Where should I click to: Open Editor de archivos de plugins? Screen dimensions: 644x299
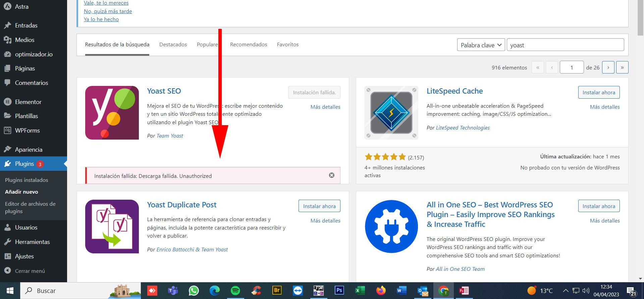30,207
